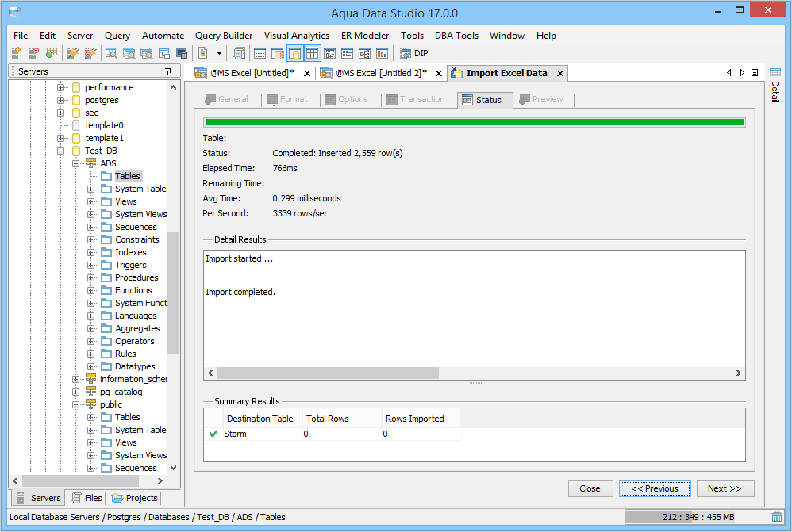The width and height of the screenshot is (792, 532).
Task: Expand the sec database node
Action: click(60, 113)
